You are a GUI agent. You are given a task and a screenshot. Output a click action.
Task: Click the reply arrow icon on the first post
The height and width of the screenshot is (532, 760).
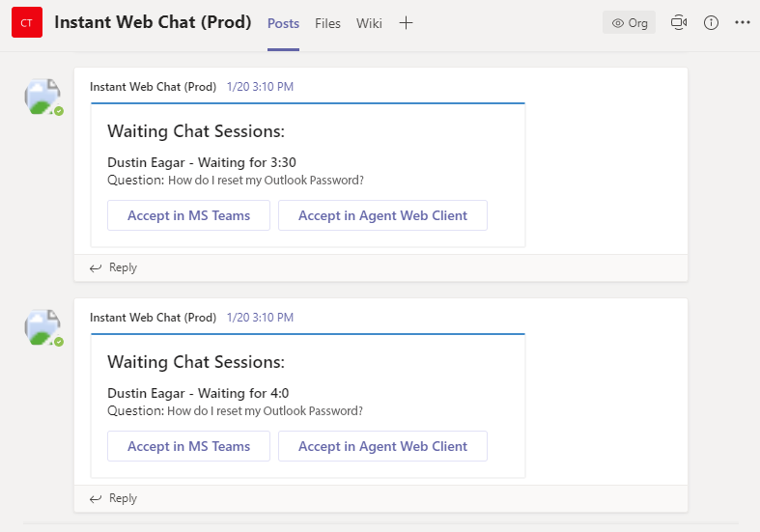pos(96,268)
